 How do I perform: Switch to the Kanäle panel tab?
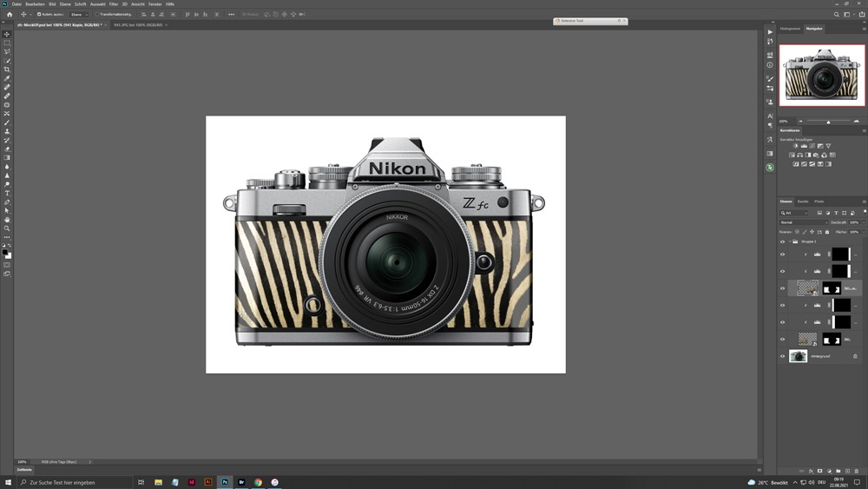click(803, 202)
